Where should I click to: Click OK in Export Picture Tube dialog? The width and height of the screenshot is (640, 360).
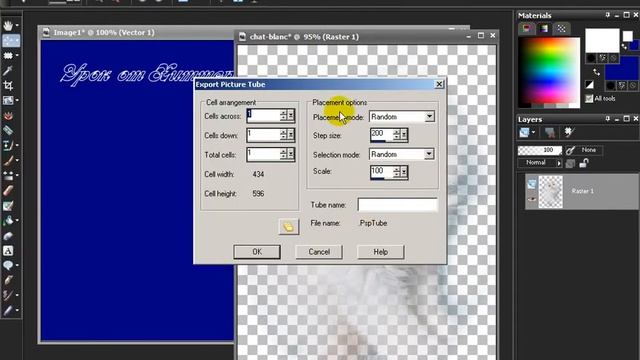pos(257,252)
